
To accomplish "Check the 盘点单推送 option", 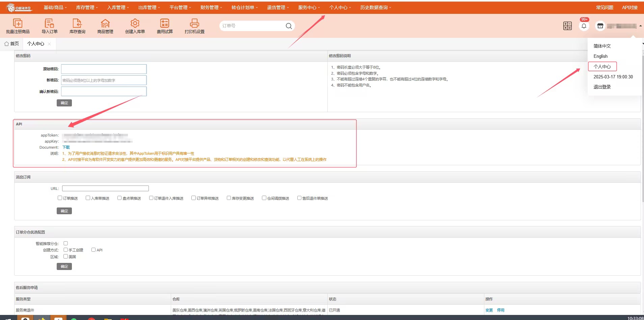I will pos(119,198).
